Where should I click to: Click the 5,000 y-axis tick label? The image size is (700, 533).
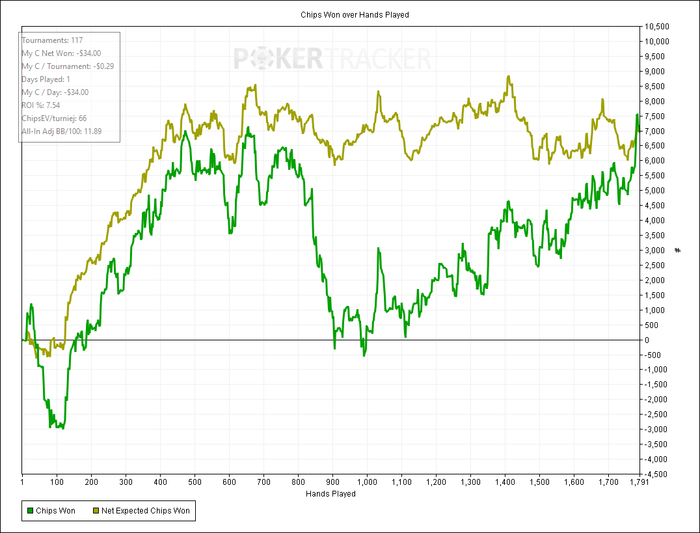point(655,191)
